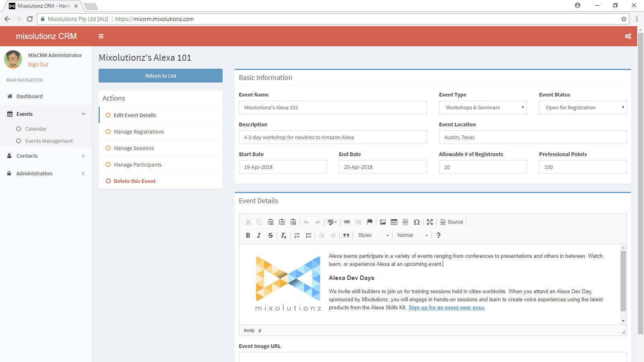Insert a link with the chain icon
This screenshot has width=644, height=362.
pos(347,222)
